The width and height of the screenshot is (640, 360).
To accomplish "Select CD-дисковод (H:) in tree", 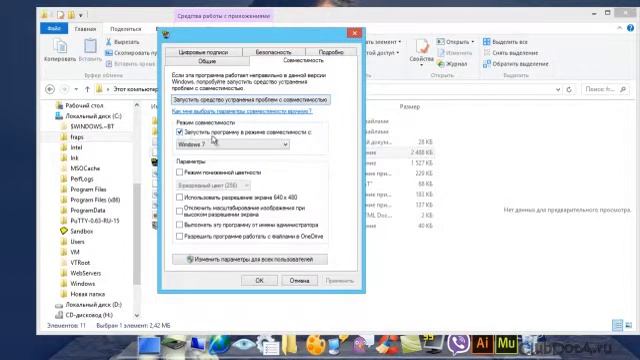I will coord(89,315).
